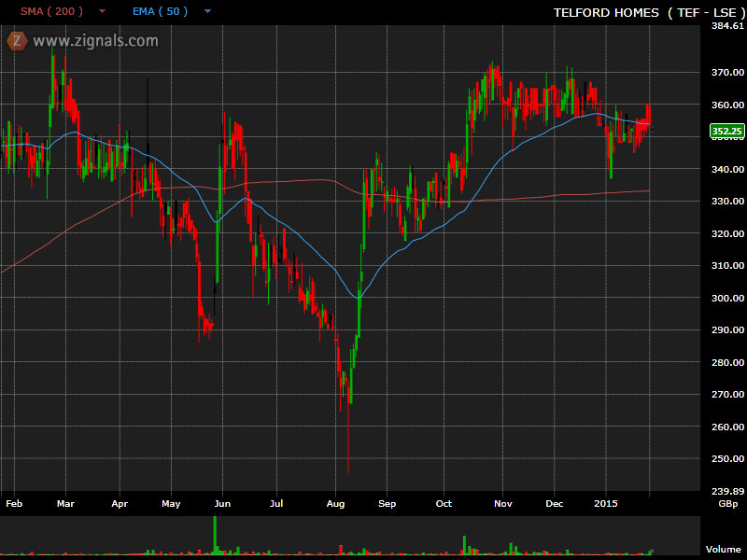Click the green 352.25 current price tag
This screenshot has width=747, height=560.
point(726,132)
